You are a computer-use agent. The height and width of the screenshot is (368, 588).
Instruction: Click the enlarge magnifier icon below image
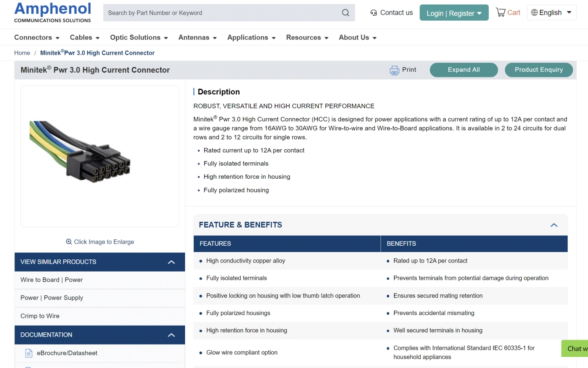69,242
